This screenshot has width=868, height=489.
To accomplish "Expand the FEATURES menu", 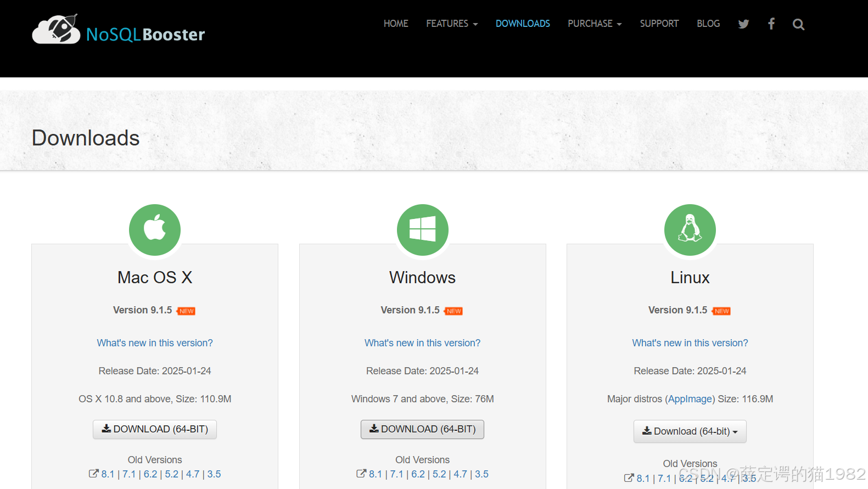I will [452, 24].
